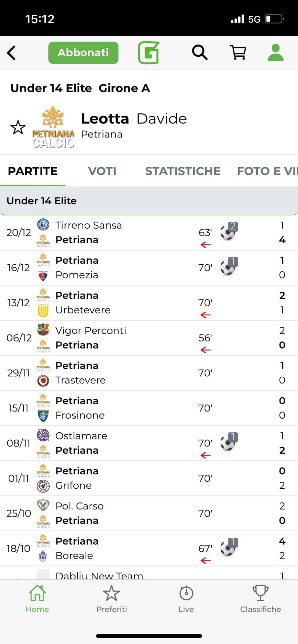
Task: Tap the goal ball icon in Petriana-Pomezia row
Action: pyautogui.click(x=228, y=267)
